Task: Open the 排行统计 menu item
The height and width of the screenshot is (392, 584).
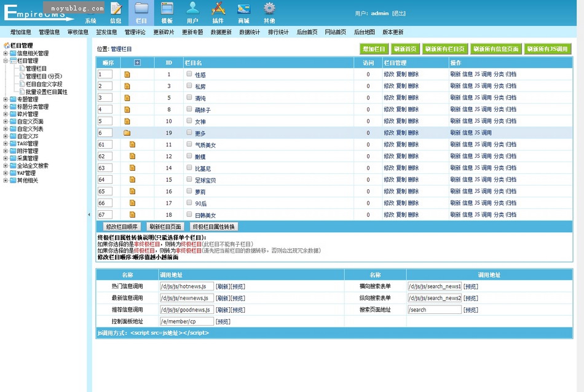Action: click(278, 32)
